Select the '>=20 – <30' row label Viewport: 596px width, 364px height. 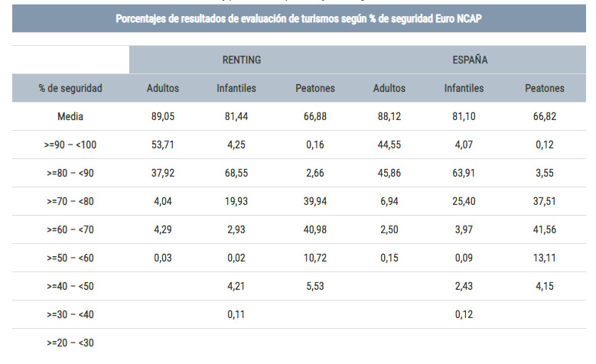[x=70, y=343]
